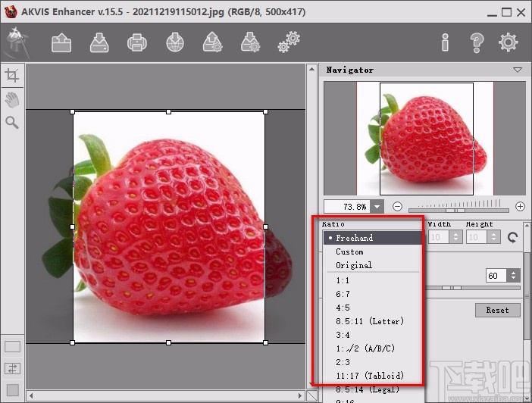The width and height of the screenshot is (532, 403).
Task: Choose 8.5:11 (Letter) ratio option
Action: (370, 321)
